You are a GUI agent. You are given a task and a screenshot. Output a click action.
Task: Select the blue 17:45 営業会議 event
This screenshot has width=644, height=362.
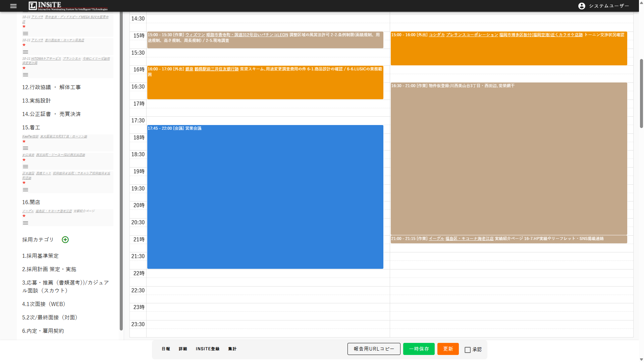point(265,197)
